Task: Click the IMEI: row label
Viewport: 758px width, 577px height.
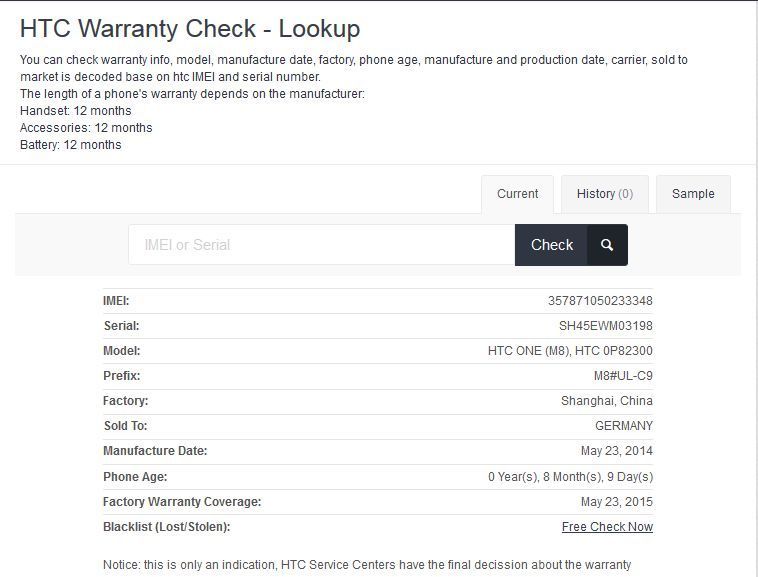Action: pos(116,301)
